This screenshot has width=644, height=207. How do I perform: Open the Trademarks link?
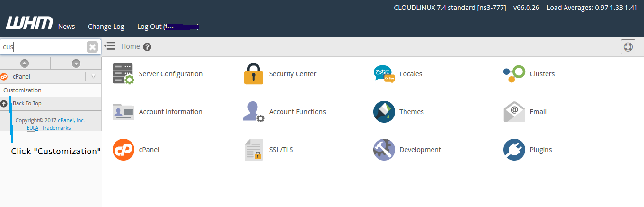click(x=56, y=128)
